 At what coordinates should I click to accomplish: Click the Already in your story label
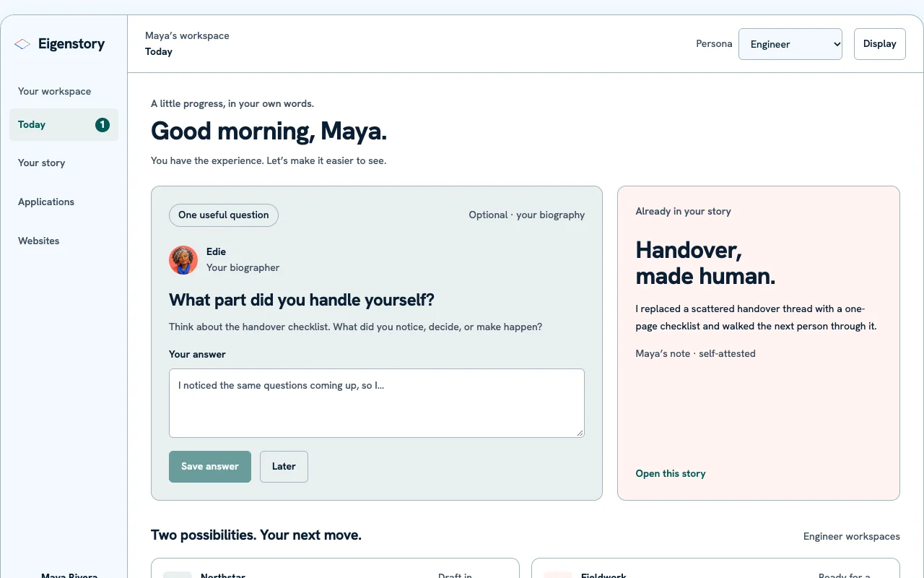pyautogui.click(x=684, y=212)
